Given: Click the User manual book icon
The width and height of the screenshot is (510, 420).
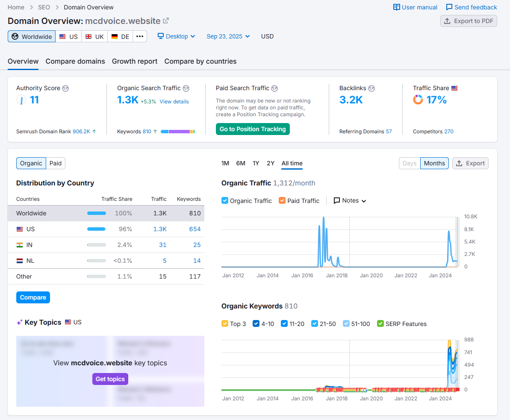Looking at the screenshot, I should (397, 7).
